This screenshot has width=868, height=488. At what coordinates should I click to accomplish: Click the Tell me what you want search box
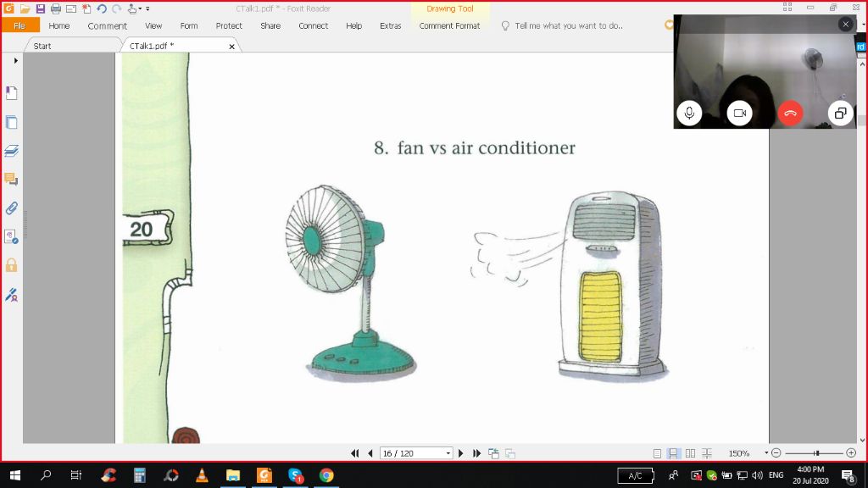(x=569, y=25)
